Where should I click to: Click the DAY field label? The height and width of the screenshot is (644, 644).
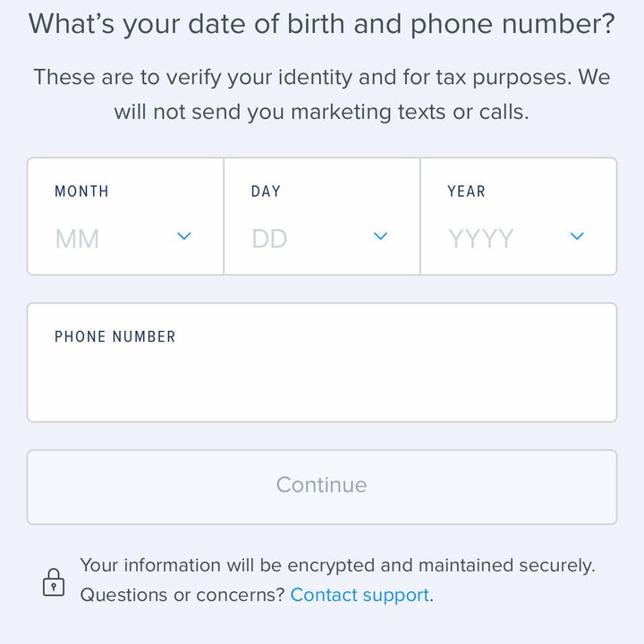point(266,191)
